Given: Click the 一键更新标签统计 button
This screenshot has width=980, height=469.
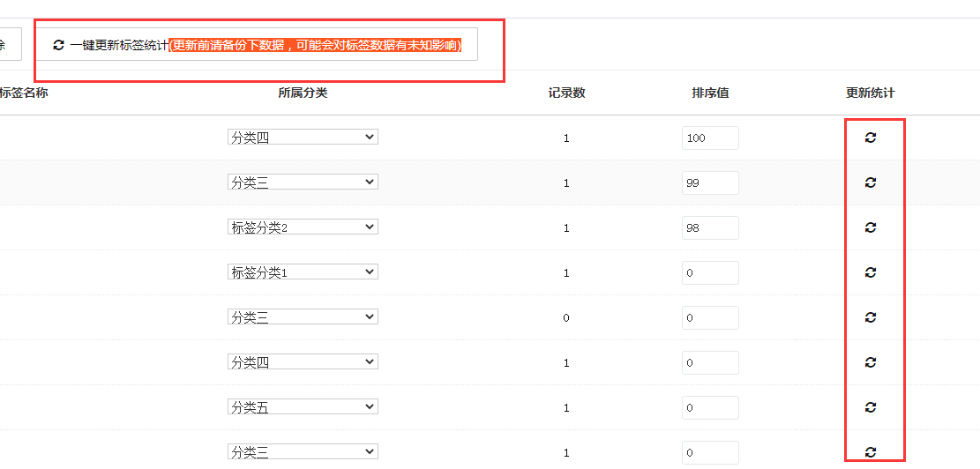Looking at the screenshot, I should pos(257,45).
